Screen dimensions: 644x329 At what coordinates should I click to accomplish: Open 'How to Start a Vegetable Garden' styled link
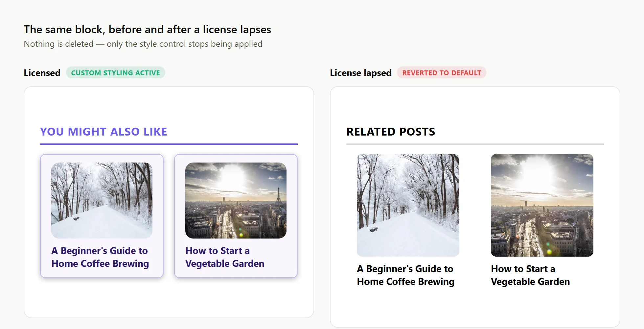click(x=225, y=257)
